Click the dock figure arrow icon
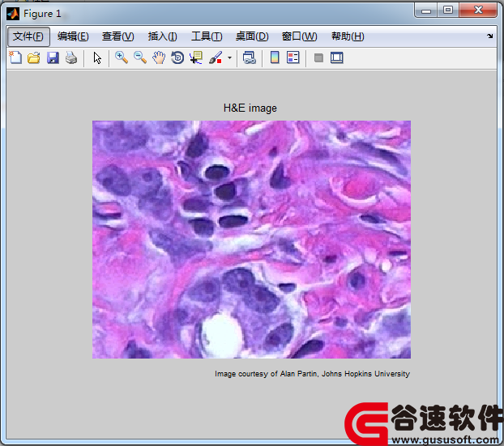This screenshot has height=446, width=504. (x=489, y=36)
